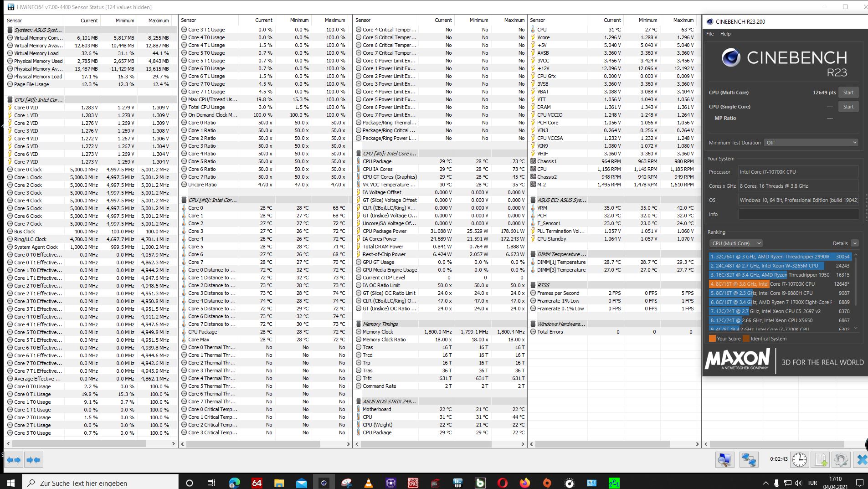The height and width of the screenshot is (489, 868).
Task: Select the Core i7-10700K ranking entry
Action: (780, 284)
